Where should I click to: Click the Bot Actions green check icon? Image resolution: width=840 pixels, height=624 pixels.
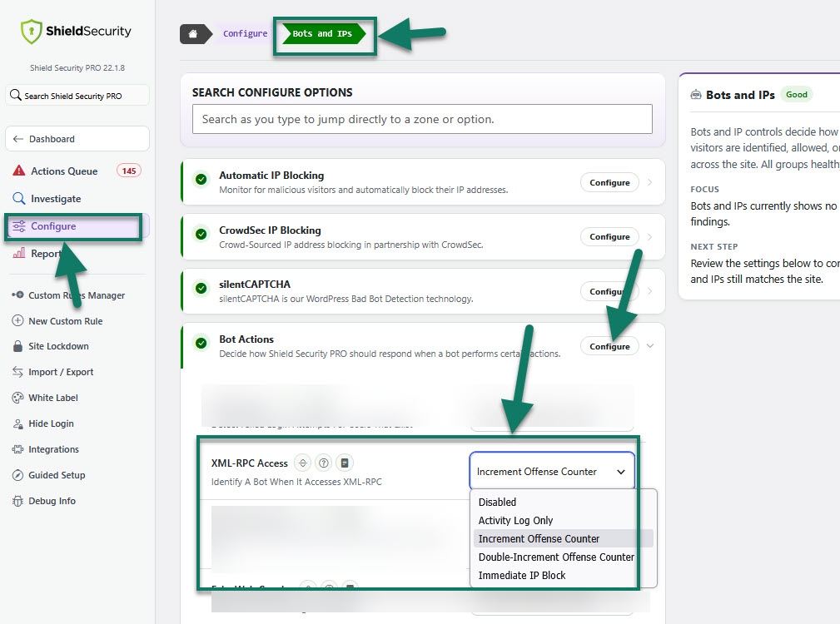(x=201, y=343)
